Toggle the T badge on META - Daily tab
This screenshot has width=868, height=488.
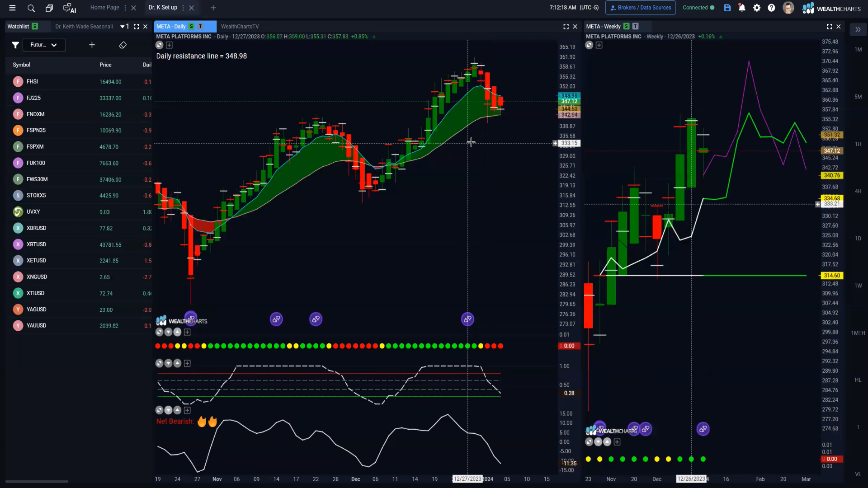click(x=200, y=26)
